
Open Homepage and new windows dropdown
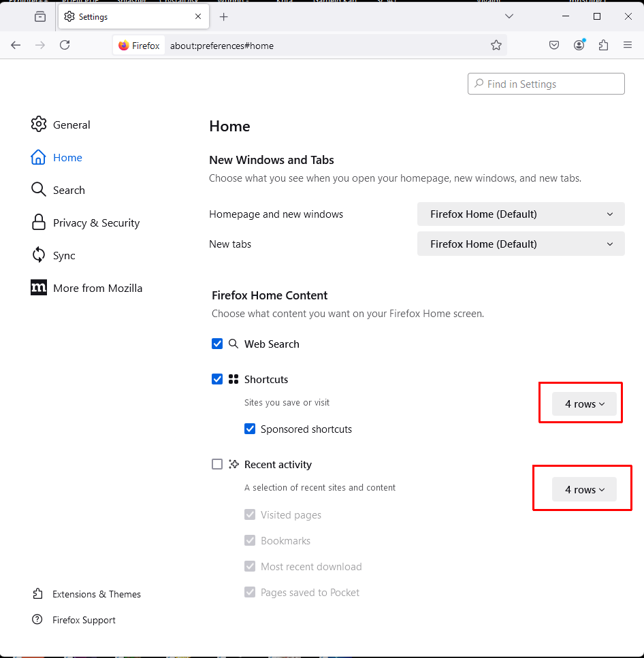(521, 214)
